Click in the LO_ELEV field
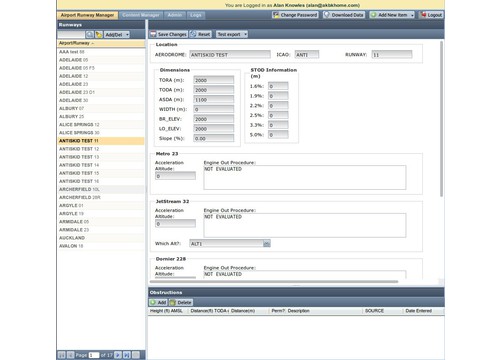 (214, 129)
